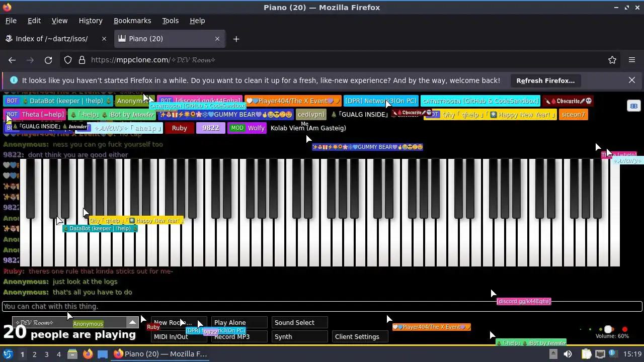The image size is (644, 362).
Task: Click the [DPR] Network3(On PC) player tag
Action: 381,101
